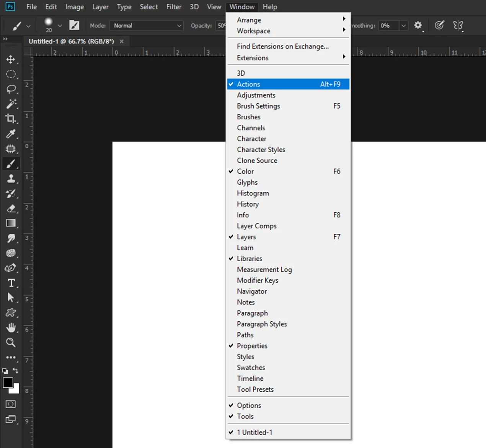
Task: Open the File menu
Action: tap(31, 7)
